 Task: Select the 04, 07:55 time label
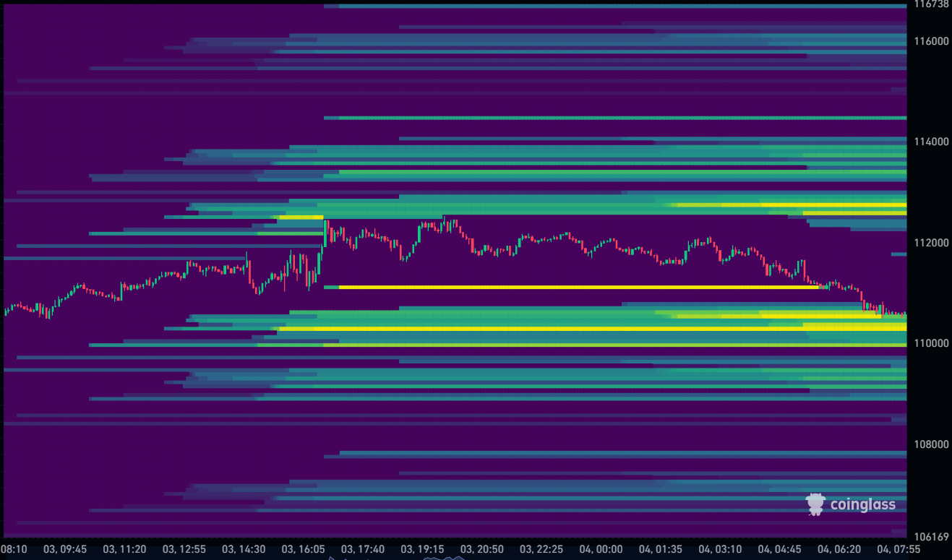[898, 549]
